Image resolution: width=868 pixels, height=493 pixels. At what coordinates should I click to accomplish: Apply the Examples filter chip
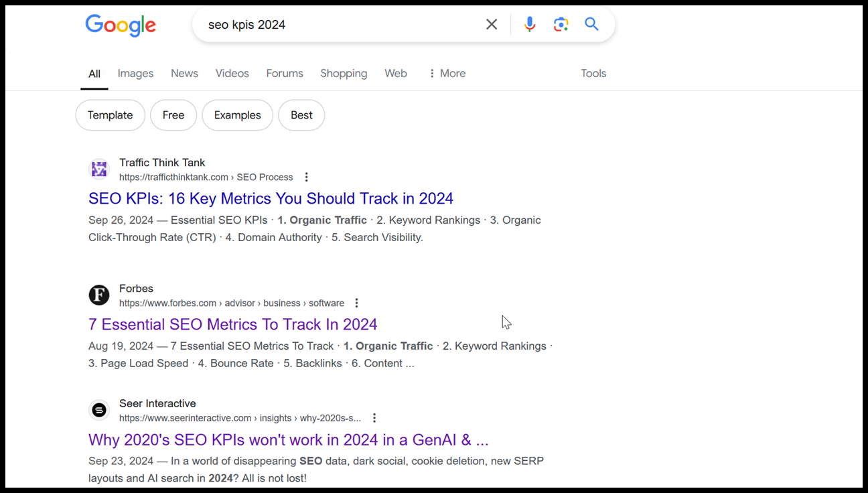(x=237, y=115)
